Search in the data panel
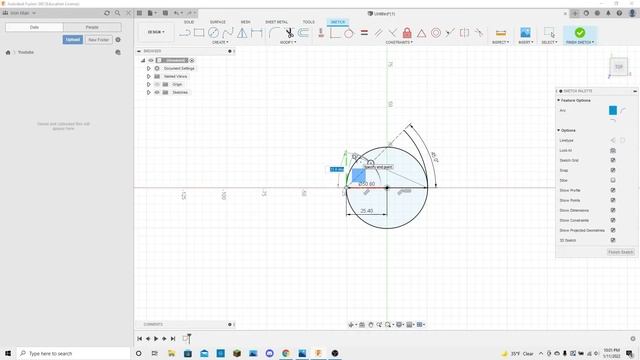Image resolution: width=640 pixels, height=360 pixels. [x=118, y=13]
